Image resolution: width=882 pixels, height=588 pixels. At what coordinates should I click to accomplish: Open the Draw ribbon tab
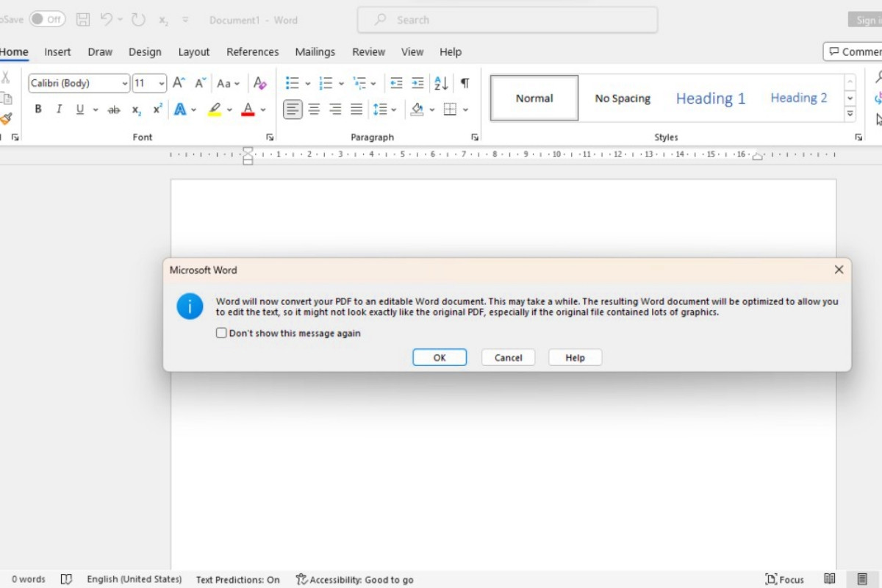pyautogui.click(x=100, y=51)
